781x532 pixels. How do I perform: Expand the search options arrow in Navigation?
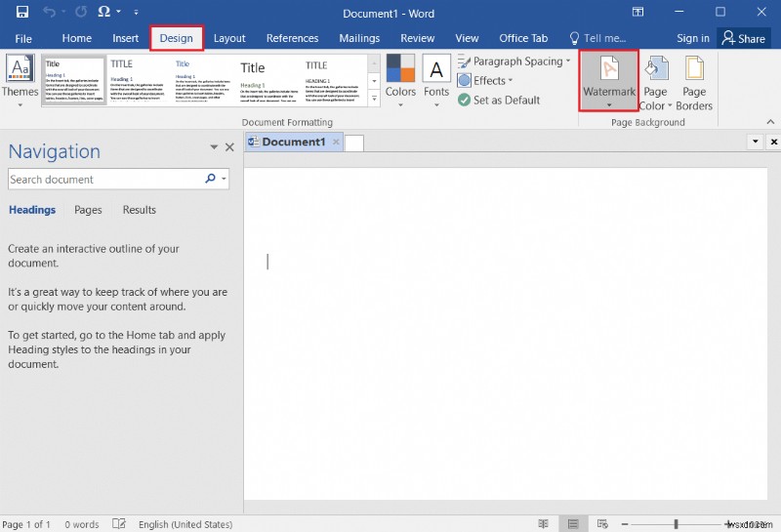pos(225,180)
